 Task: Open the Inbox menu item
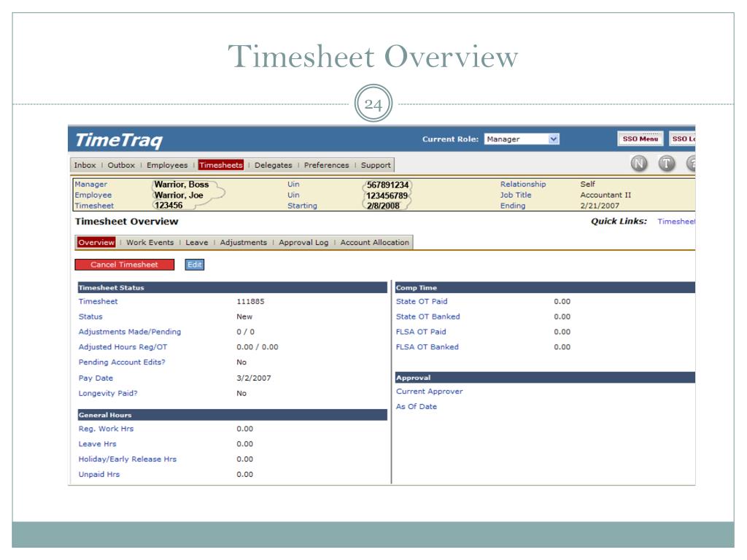[x=85, y=166]
